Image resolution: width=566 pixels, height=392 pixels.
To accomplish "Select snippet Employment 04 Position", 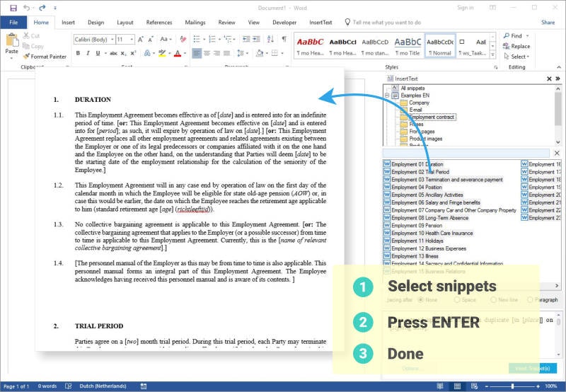I will click(x=412, y=188).
